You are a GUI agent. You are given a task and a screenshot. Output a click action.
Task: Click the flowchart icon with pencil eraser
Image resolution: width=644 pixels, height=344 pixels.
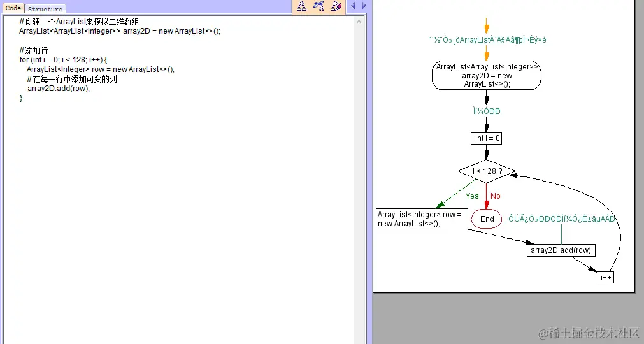coord(336,6)
